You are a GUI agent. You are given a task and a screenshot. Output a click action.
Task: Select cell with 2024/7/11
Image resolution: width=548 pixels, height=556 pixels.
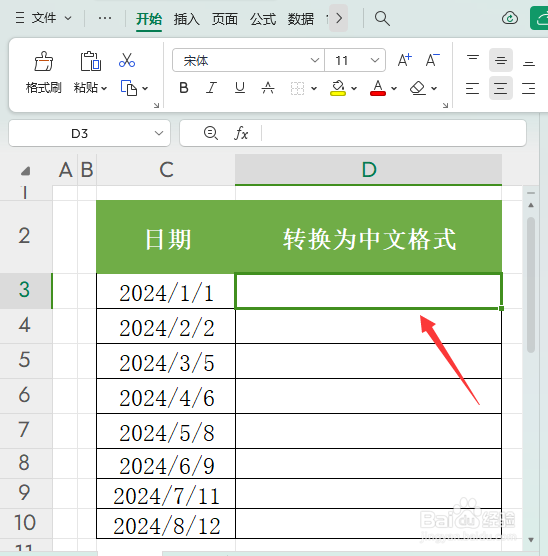(x=166, y=494)
